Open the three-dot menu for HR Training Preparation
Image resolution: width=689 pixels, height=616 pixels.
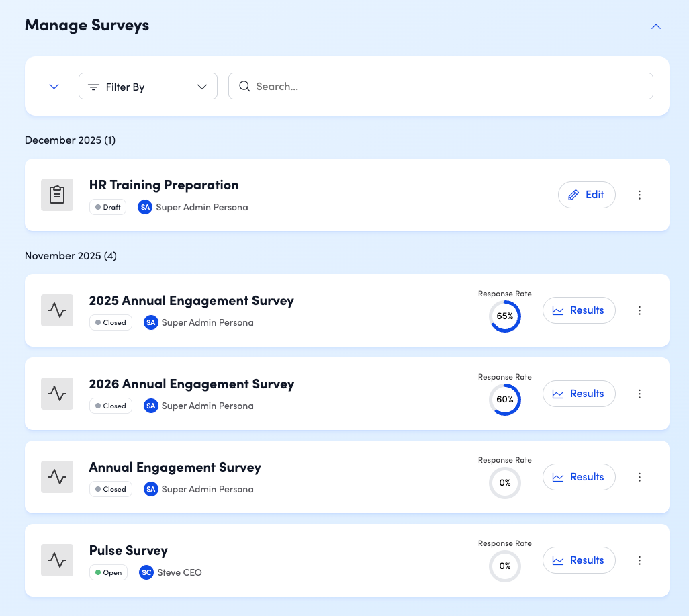point(639,195)
